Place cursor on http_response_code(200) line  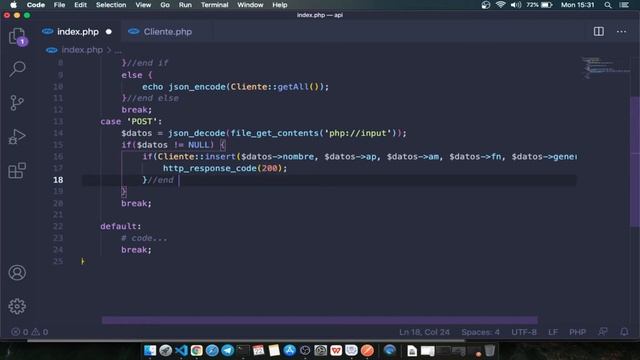[x=225, y=168]
